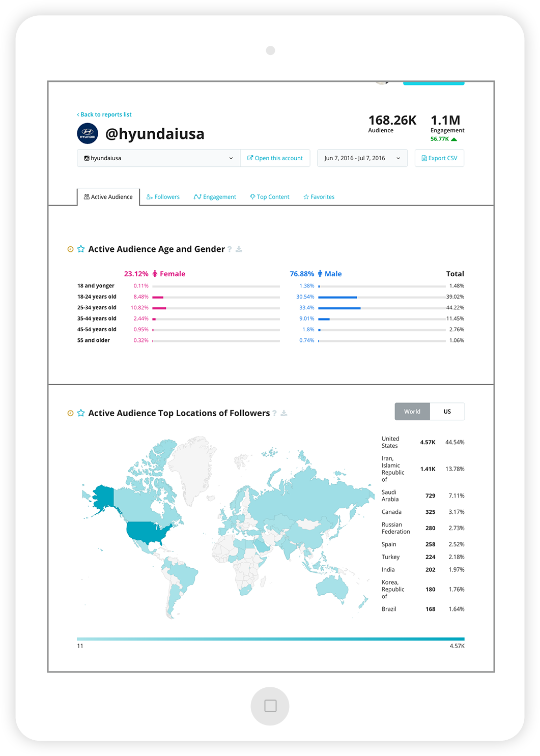Screen dimensions: 540x756
Task: Favorite the Age and Gender widget star
Action: pos(81,249)
